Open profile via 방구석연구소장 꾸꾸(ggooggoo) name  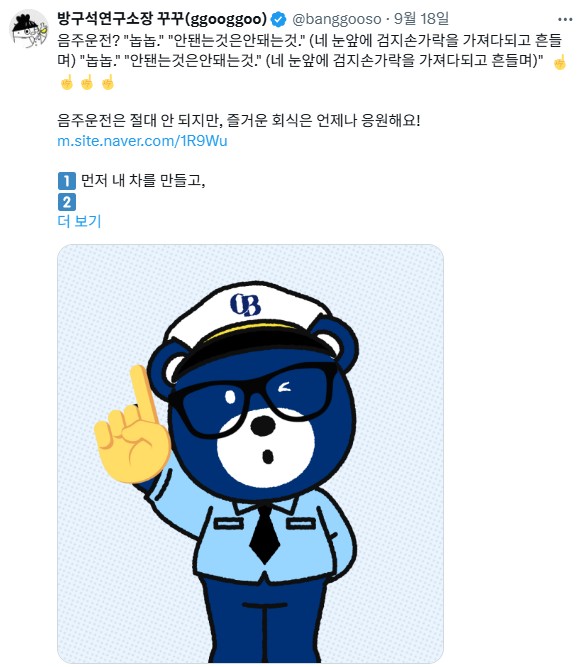tap(162, 19)
